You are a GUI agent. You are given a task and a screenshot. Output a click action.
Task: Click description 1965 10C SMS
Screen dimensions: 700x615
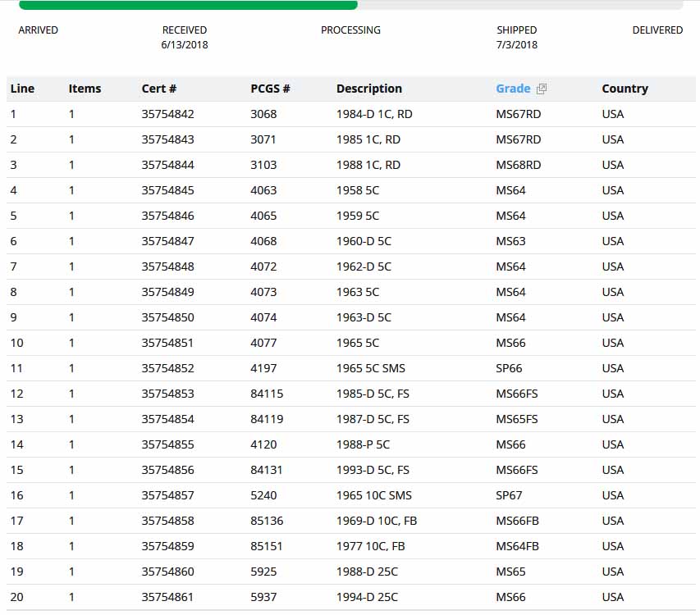coord(374,495)
